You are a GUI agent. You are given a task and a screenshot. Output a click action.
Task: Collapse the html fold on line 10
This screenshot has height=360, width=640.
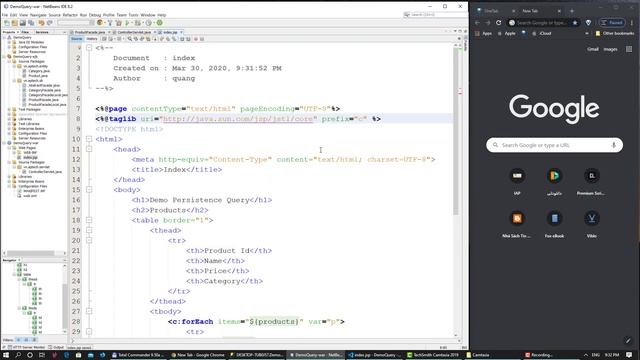click(89, 139)
